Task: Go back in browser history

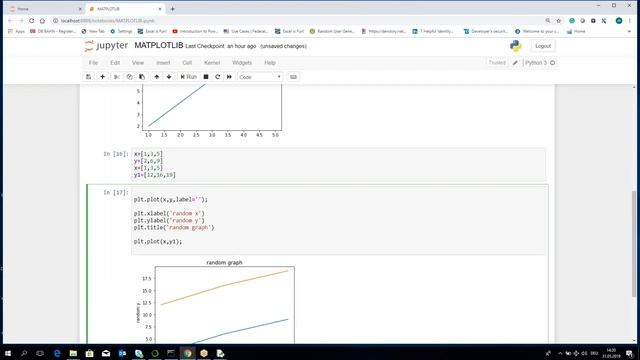Action: tap(10, 20)
